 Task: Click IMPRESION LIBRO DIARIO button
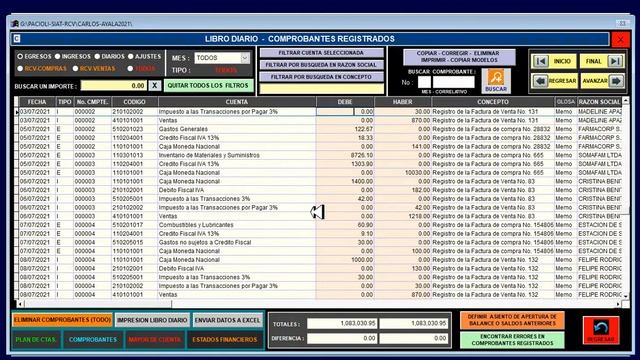coord(152,320)
